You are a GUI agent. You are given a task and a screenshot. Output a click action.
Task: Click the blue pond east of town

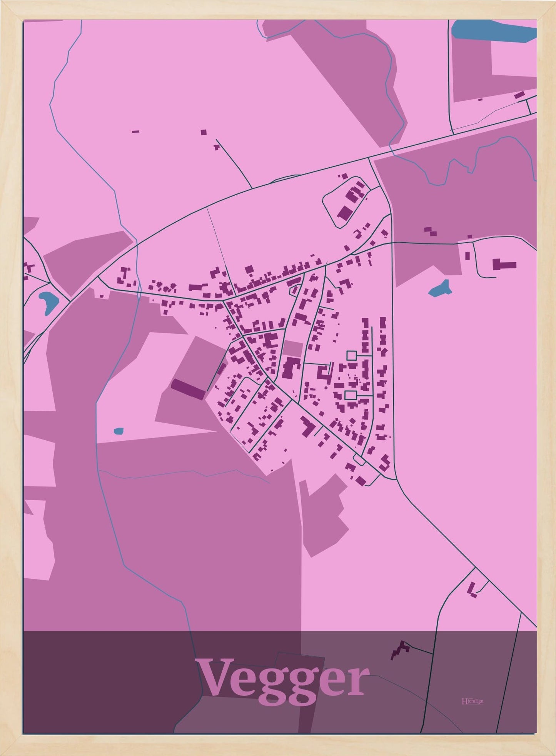point(440,289)
